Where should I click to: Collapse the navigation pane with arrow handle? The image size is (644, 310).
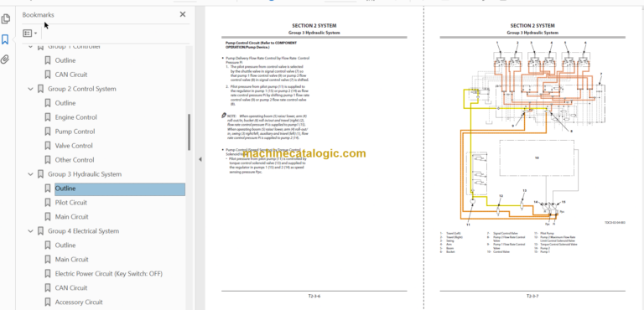(200, 159)
